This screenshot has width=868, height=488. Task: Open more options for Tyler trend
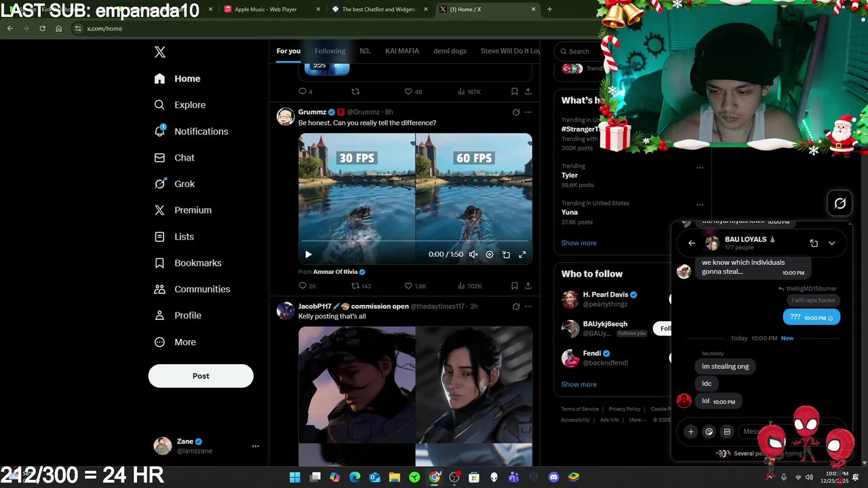coord(700,167)
